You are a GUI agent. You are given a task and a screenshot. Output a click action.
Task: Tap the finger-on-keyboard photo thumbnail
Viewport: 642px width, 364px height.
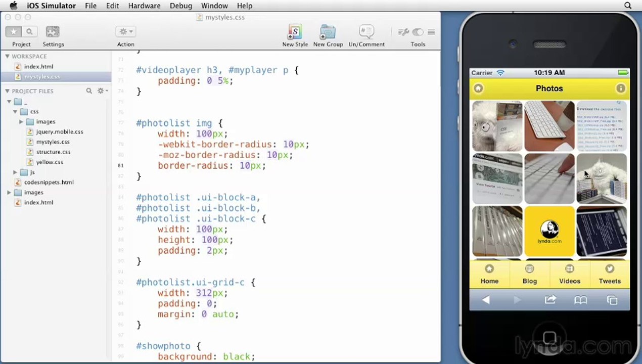pos(549,179)
